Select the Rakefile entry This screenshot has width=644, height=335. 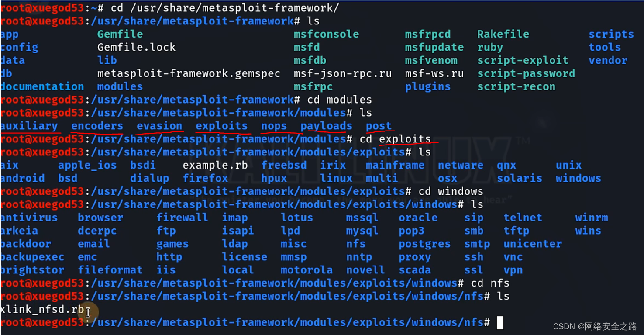[503, 34]
